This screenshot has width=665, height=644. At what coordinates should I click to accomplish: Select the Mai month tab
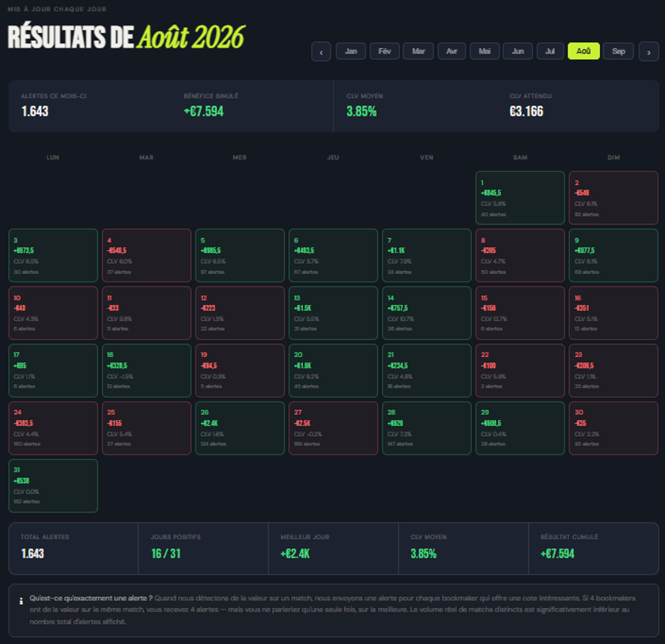tap(485, 51)
